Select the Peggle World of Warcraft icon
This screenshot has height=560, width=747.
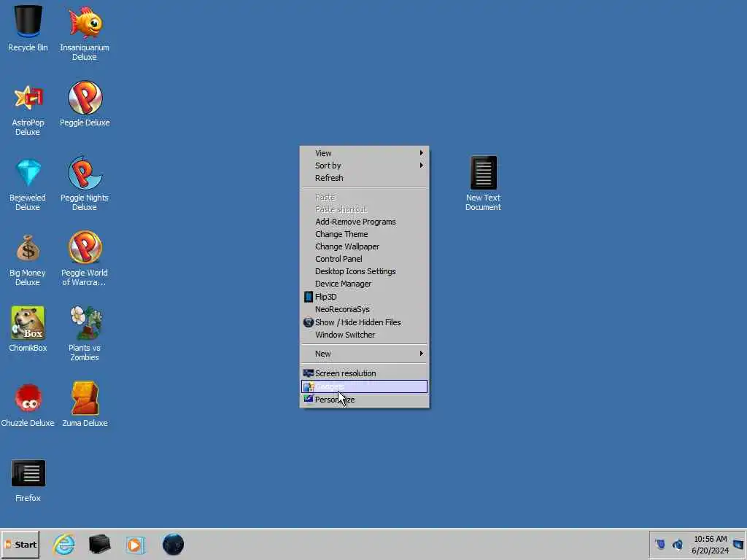(x=85, y=259)
